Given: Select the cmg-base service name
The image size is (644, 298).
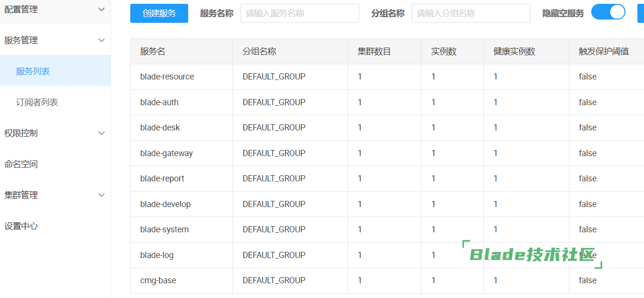Looking at the screenshot, I should click(158, 280).
